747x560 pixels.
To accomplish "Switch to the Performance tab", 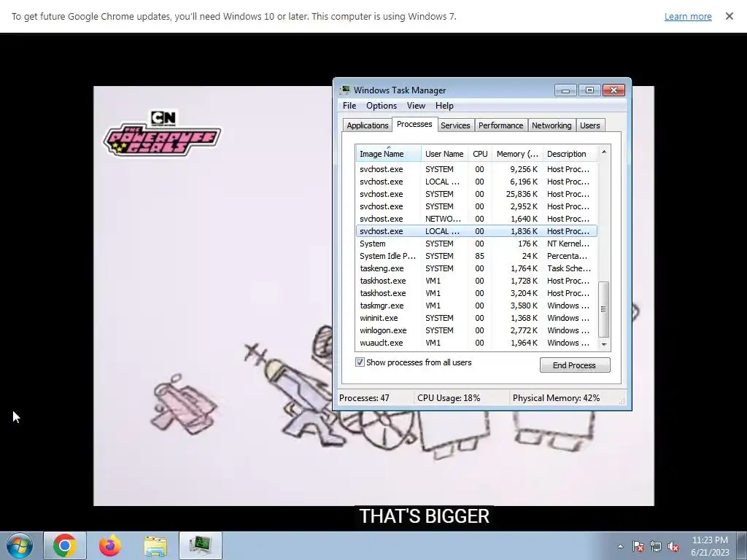I will click(x=500, y=125).
